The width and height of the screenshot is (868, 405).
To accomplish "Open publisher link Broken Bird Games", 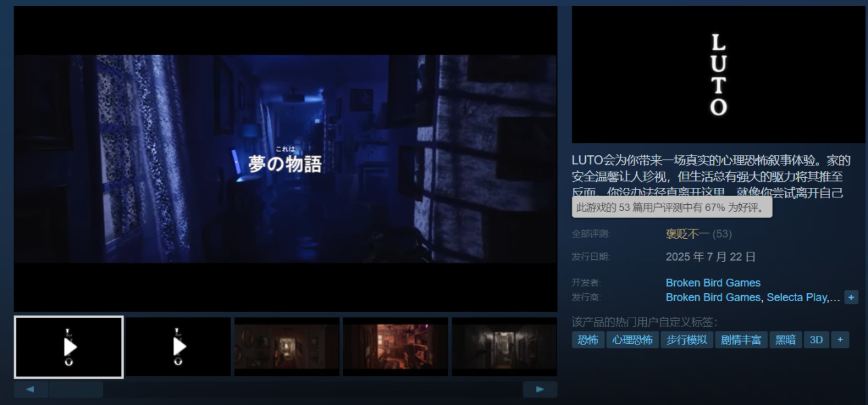I will (713, 297).
